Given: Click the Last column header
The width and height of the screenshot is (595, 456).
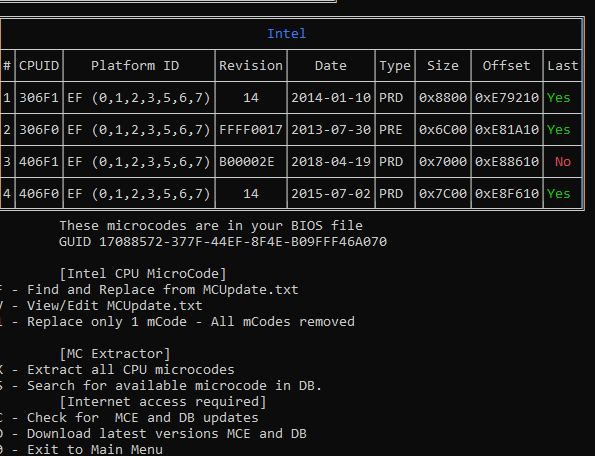Looking at the screenshot, I should pos(563,66).
